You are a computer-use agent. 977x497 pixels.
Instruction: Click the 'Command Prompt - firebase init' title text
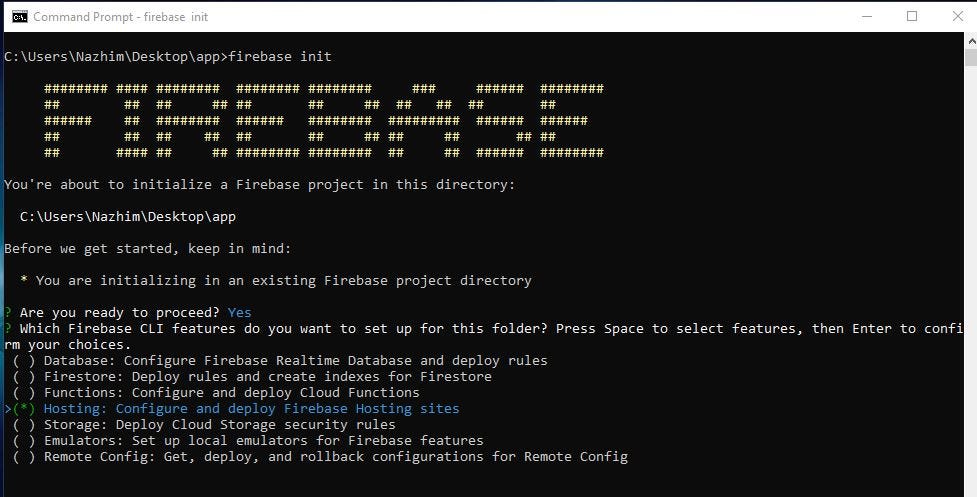point(121,17)
